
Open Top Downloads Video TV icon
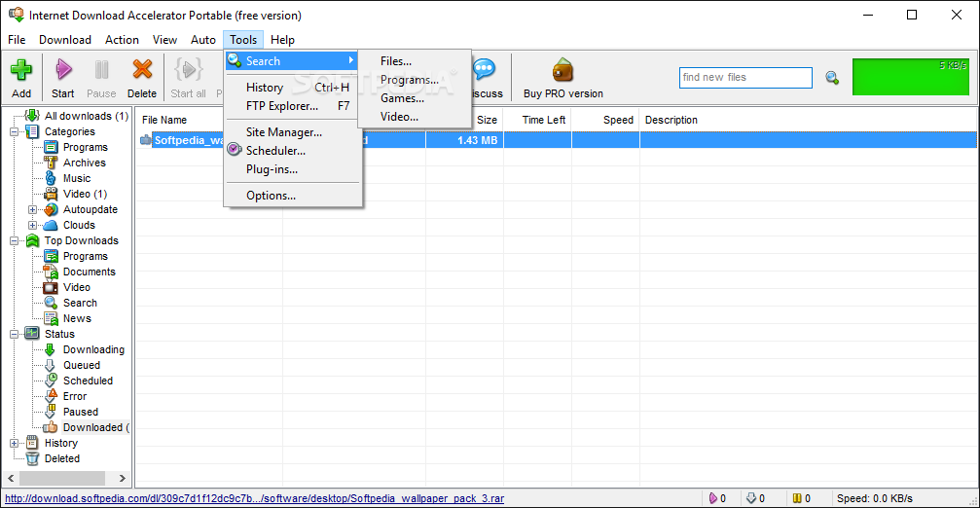pyautogui.click(x=52, y=287)
